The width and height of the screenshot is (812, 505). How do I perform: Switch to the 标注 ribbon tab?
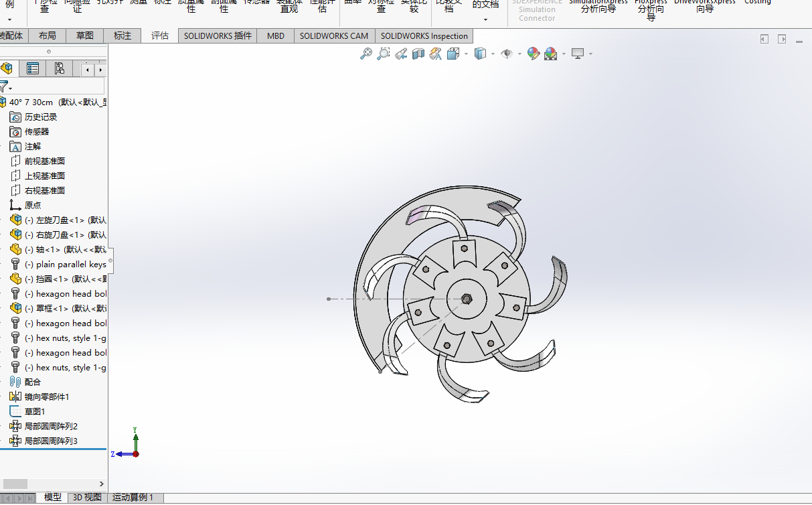(123, 36)
